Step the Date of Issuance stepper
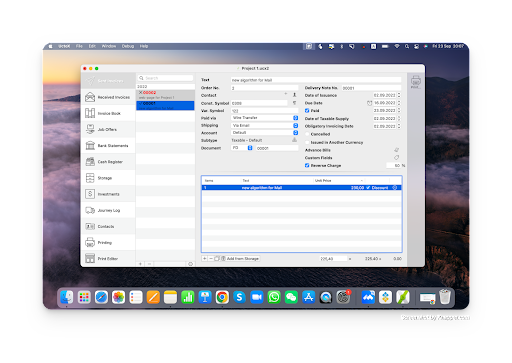Screen dimensions: 512x363 399,95
